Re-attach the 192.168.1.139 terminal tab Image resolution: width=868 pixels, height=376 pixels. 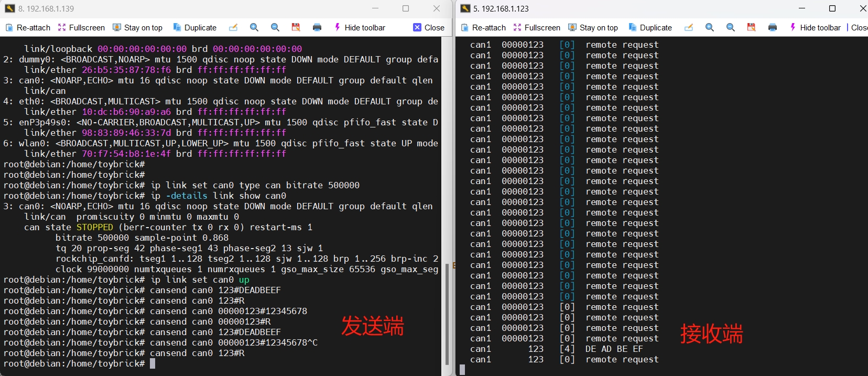[28, 27]
